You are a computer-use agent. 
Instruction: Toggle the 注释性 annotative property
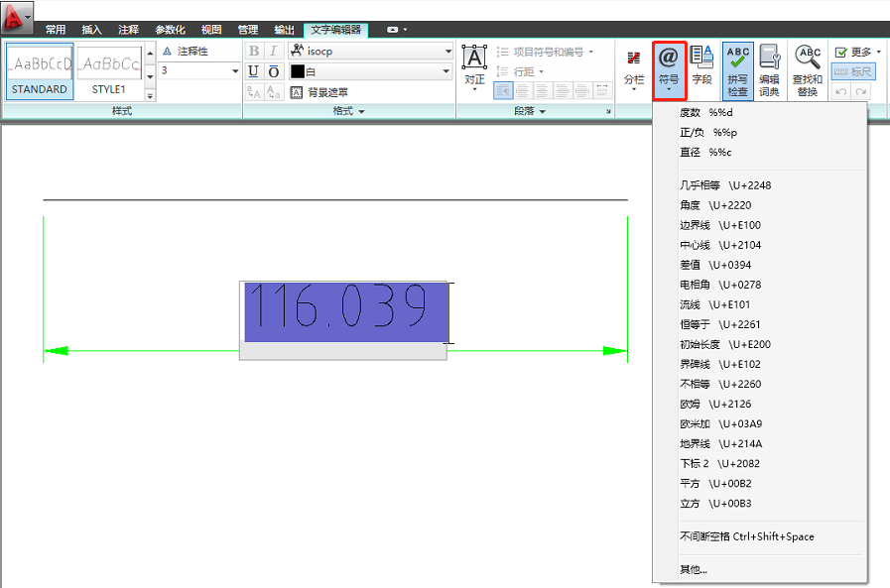(x=186, y=51)
